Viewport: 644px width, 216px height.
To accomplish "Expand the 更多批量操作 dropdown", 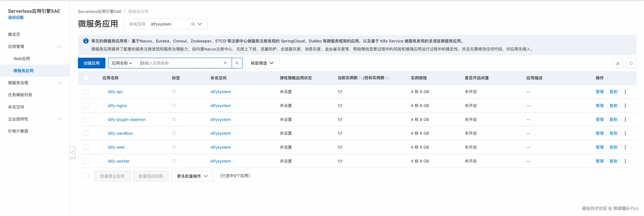I will 192,176.
